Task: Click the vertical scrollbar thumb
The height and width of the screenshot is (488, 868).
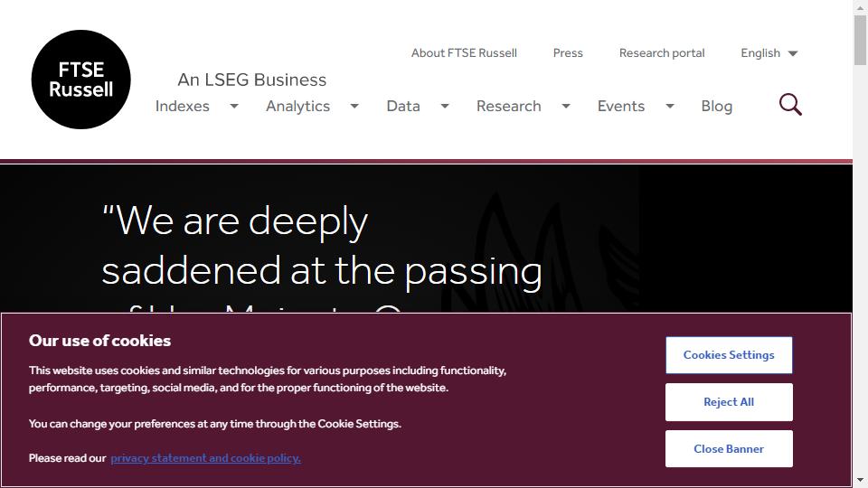Action: [x=860, y=41]
